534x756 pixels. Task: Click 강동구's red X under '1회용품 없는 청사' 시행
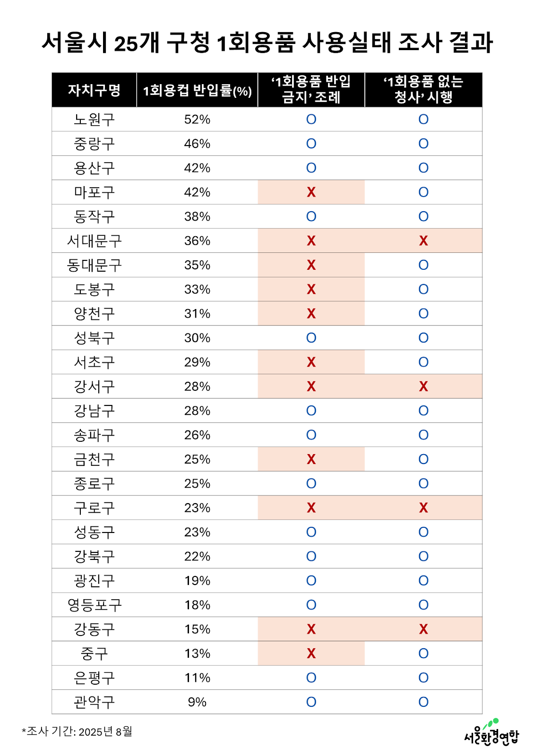[423, 629]
